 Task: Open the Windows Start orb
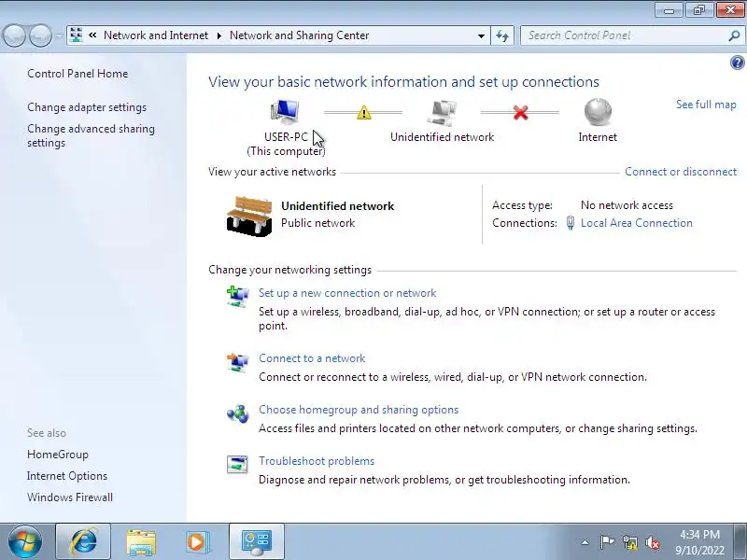click(x=25, y=541)
